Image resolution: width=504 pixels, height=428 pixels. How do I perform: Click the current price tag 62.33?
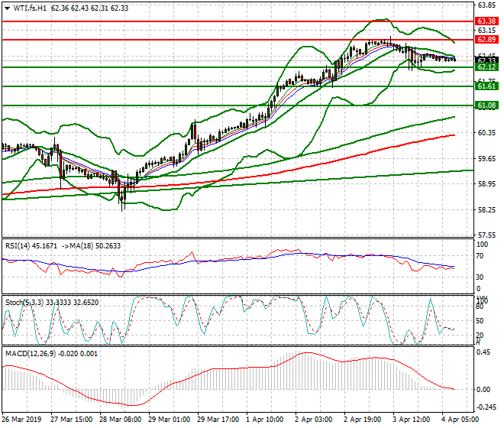pyautogui.click(x=486, y=60)
